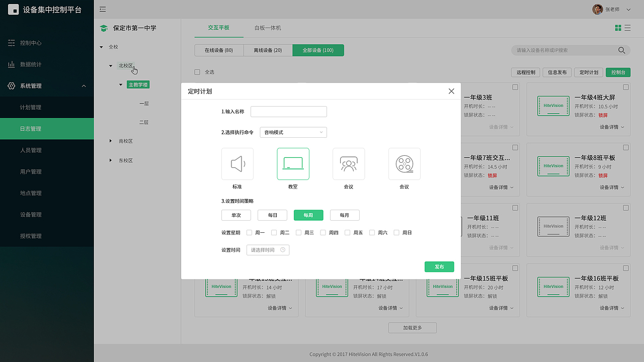Enable the 全选 select-all checkbox
Viewport: 644px width, 362px height.
click(x=197, y=72)
